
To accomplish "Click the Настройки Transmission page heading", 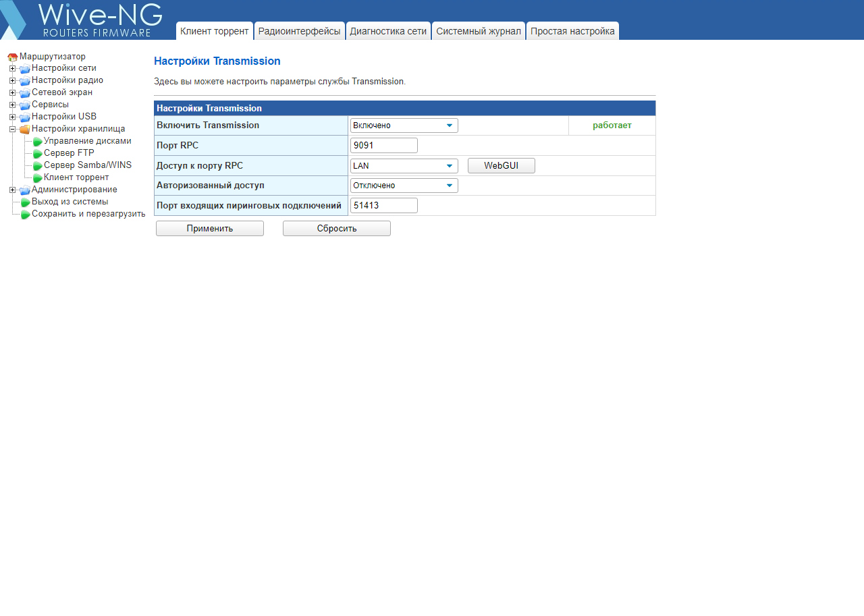I will [x=217, y=61].
